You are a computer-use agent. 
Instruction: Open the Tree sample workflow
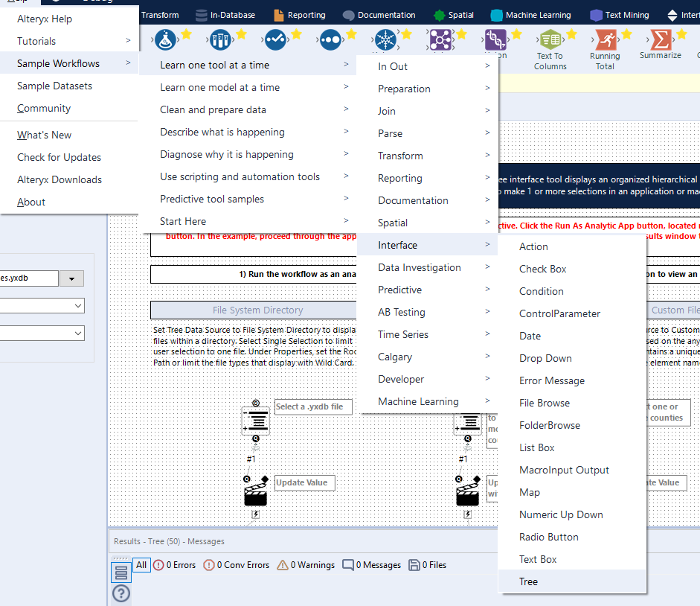pyautogui.click(x=572, y=581)
